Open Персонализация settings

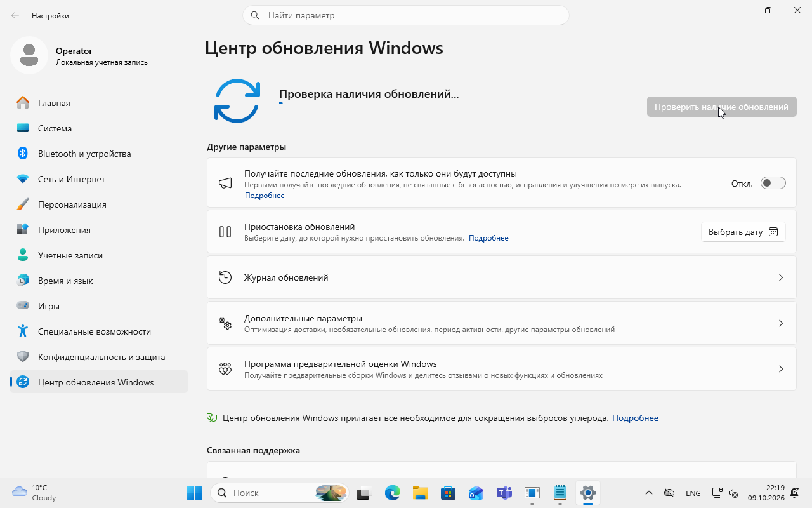point(99,204)
